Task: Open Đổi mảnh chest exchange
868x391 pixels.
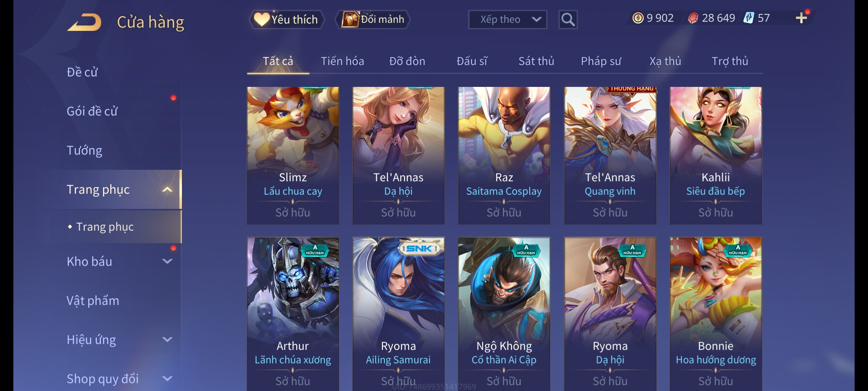Action: (373, 20)
